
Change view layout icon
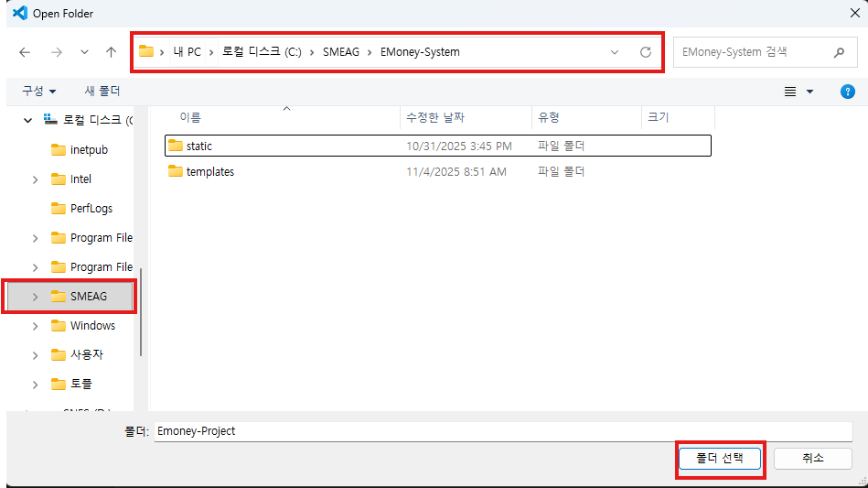pos(790,92)
